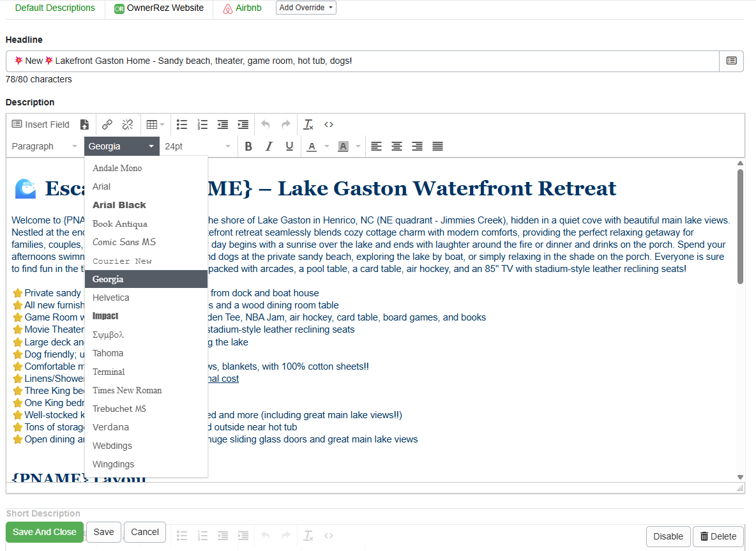Insert a bullet list

(x=182, y=125)
